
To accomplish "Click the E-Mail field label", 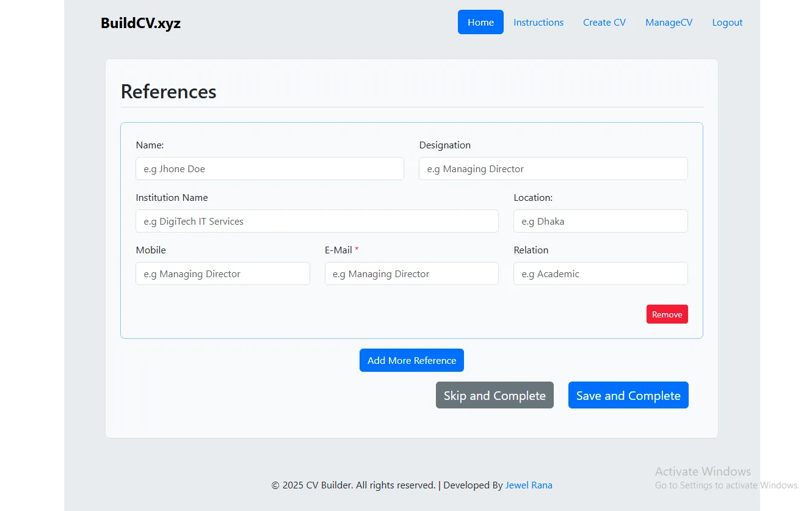I will point(338,250).
